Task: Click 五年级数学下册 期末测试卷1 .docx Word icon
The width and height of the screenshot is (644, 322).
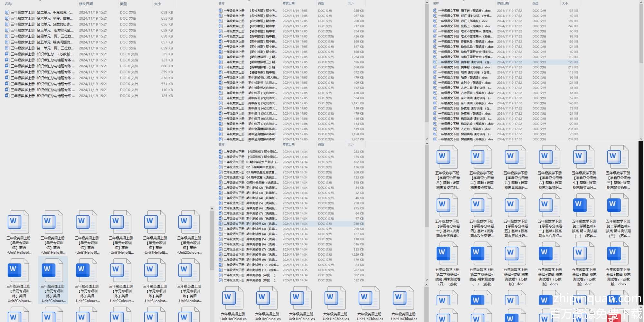Action: [550, 253]
